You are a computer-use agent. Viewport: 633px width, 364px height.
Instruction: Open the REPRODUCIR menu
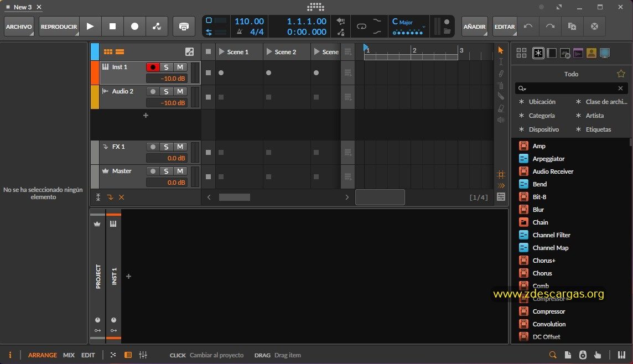(59, 27)
